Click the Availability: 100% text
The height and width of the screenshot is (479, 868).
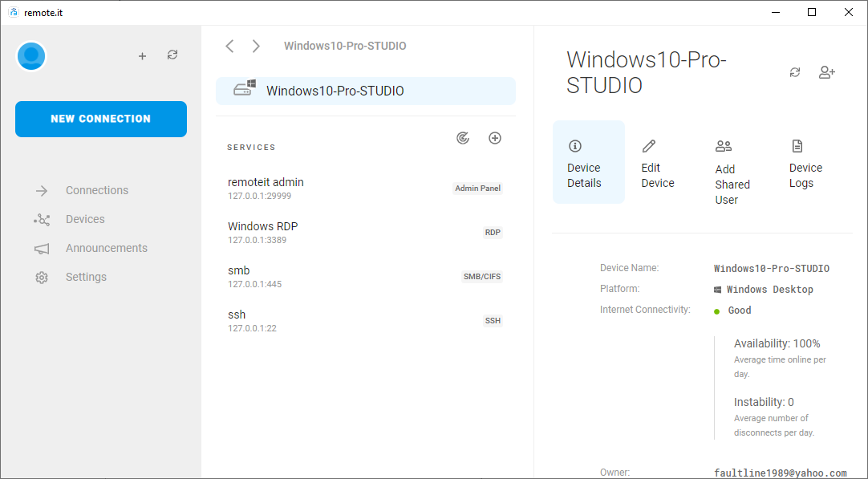click(x=777, y=344)
